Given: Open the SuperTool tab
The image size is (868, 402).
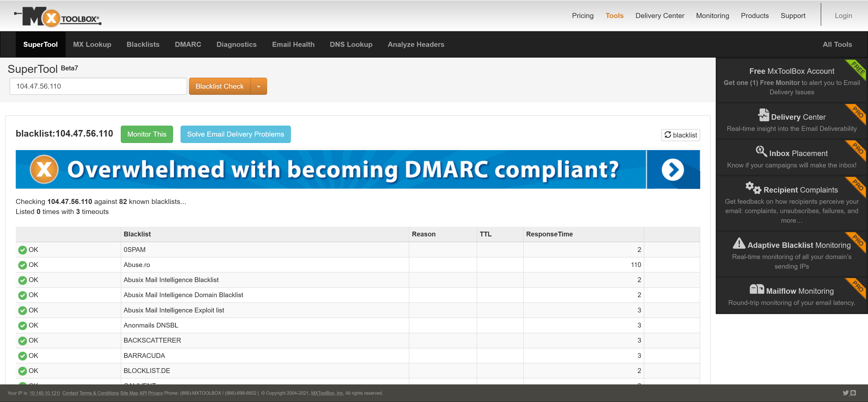Looking at the screenshot, I should [x=40, y=45].
